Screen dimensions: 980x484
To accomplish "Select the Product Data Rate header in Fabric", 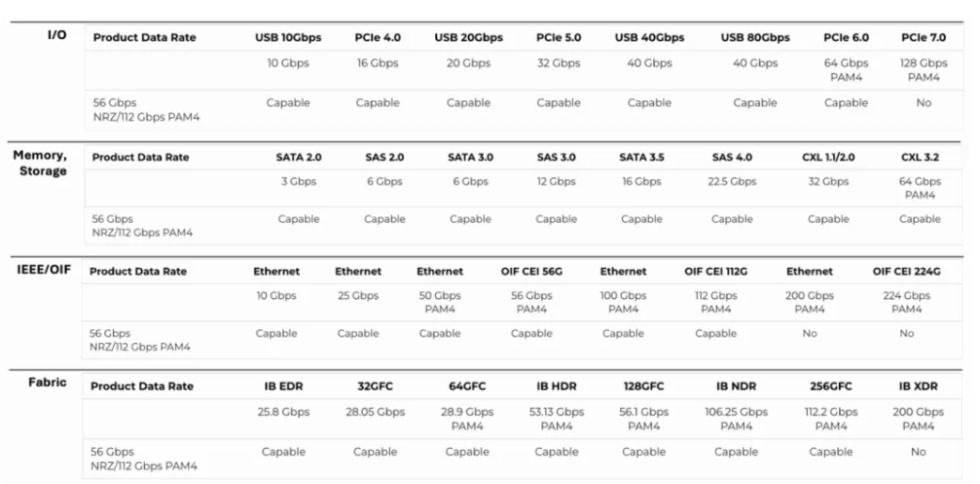I will coord(142,387).
